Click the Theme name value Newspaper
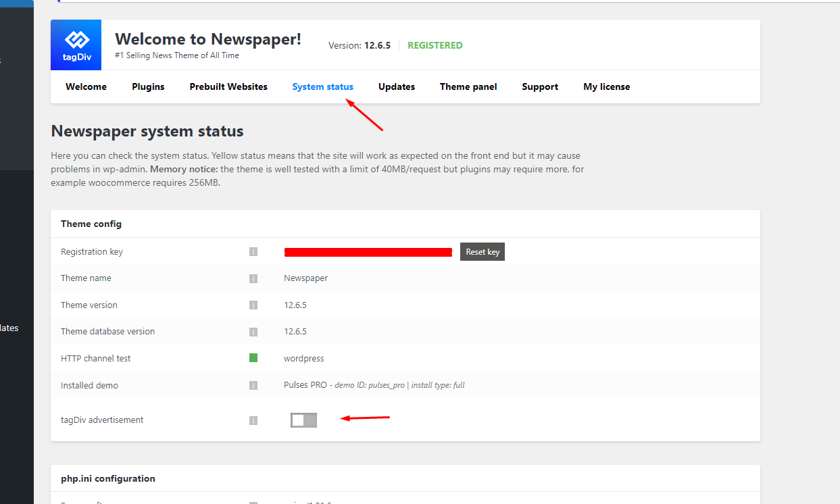 [305, 278]
